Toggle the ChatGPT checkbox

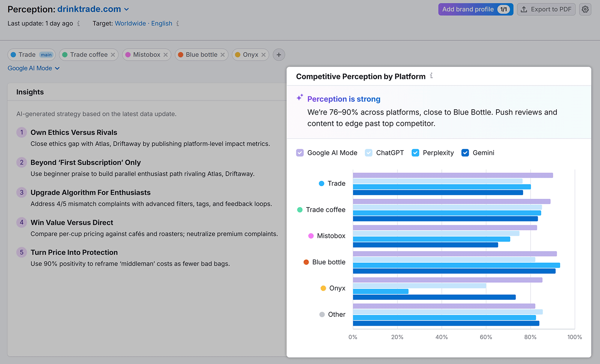pos(369,153)
